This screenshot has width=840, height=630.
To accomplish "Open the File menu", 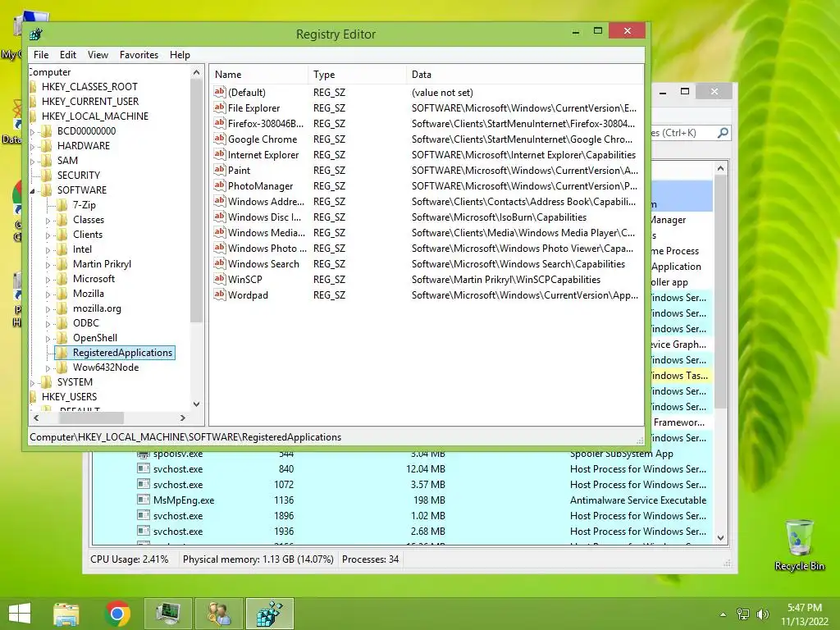I will pos(41,55).
